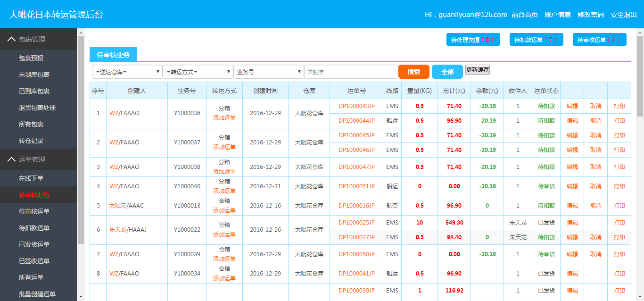Open waybill DP1000041JP
This screenshot has height=301, width=644.
[x=356, y=274]
